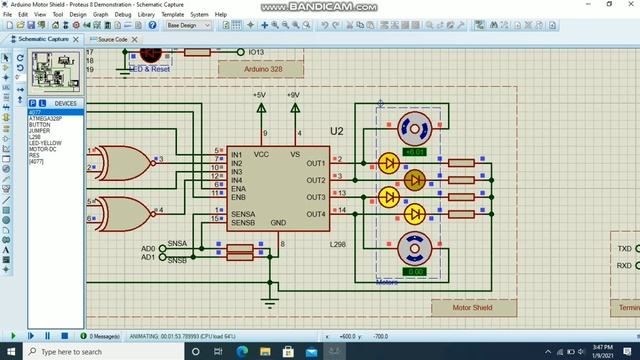Image resolution: width=640 pixels, height=360 pixels.
Task: Open Windows Start menu
Action: click(x=11, y=351)
